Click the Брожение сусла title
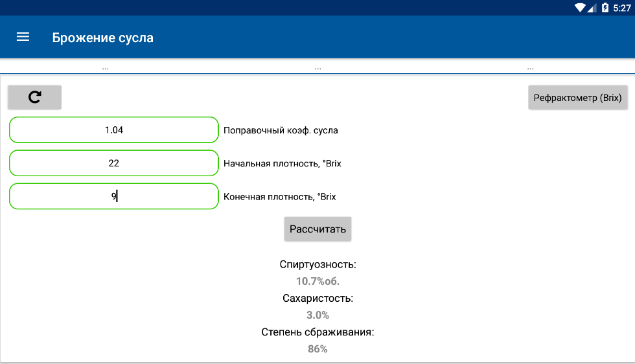Screen dimensions: 635x364 103,38
